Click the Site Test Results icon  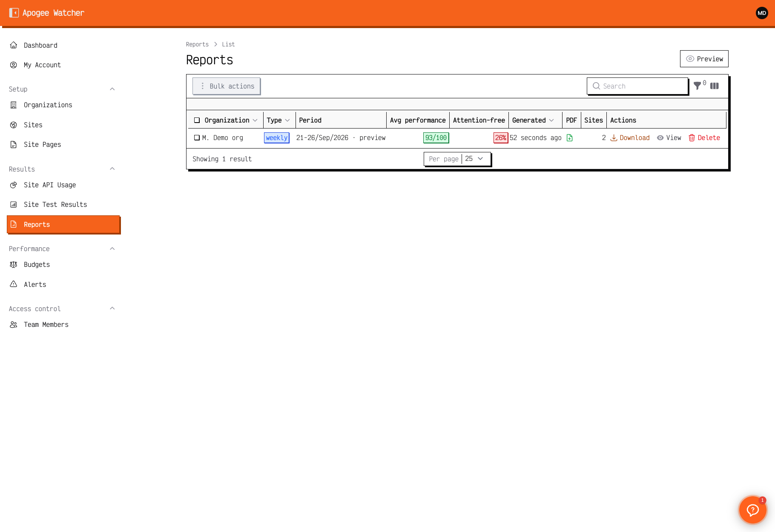click(x=14, y=205)
